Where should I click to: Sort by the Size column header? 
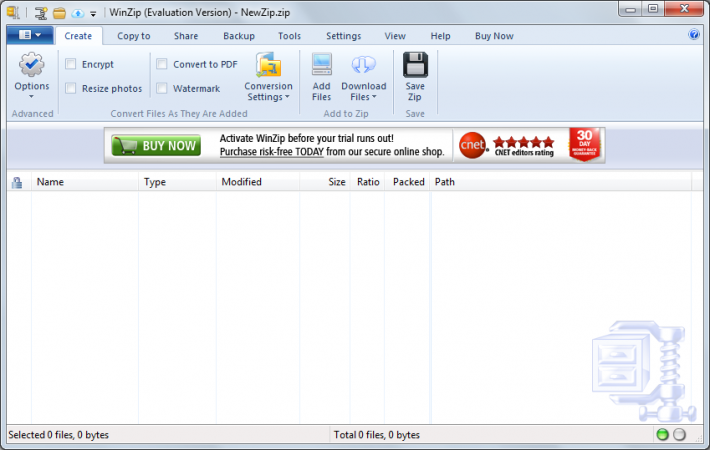324,182
